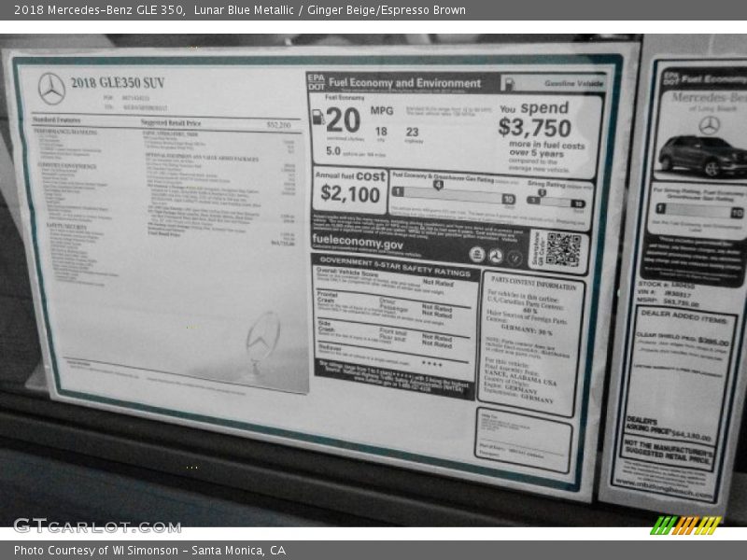Click the SUV photo on the dealer sticker
Screen dimensions: 747x560
tap(703, 156)
